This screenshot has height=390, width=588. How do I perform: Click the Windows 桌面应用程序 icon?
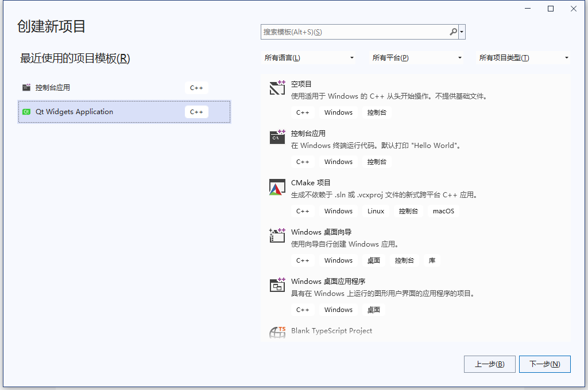pyautogui.click(x=277, y=285)
